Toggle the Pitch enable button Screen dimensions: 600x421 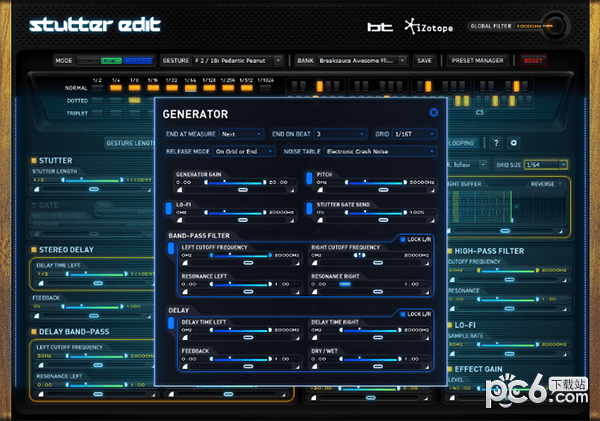click(309, 178)
